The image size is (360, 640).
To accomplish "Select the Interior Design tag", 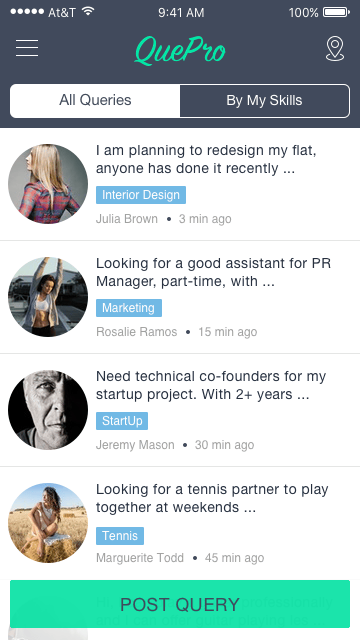I will [x=141, y=195].
